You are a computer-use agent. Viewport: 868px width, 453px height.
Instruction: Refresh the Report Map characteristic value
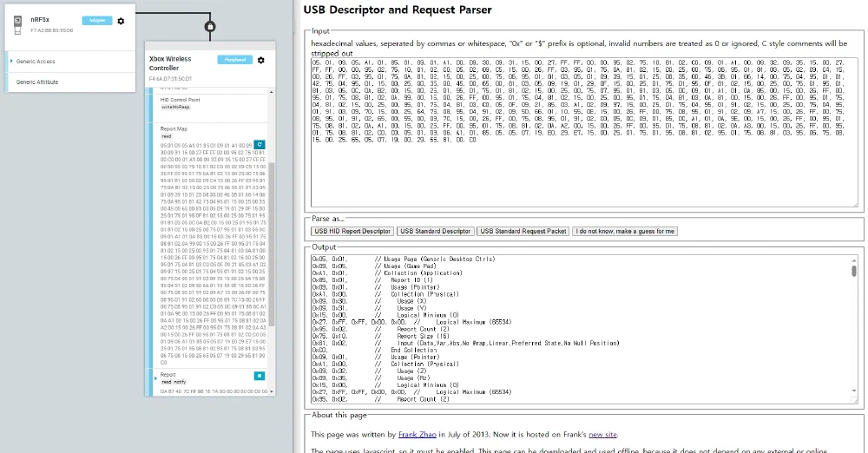(x=259, y=144)
